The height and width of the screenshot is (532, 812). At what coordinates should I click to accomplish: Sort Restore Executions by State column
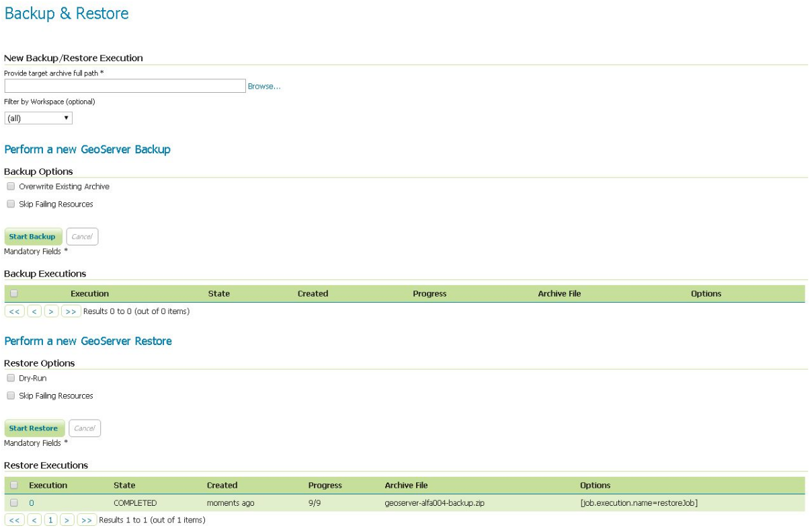click(x=124, y=485)
